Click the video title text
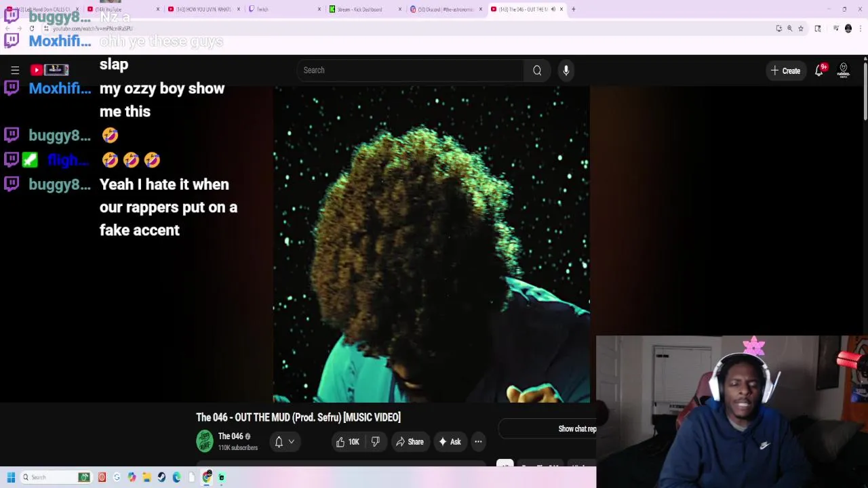The height and width of the screenshot is (488, 868). (x=298, y=418)
